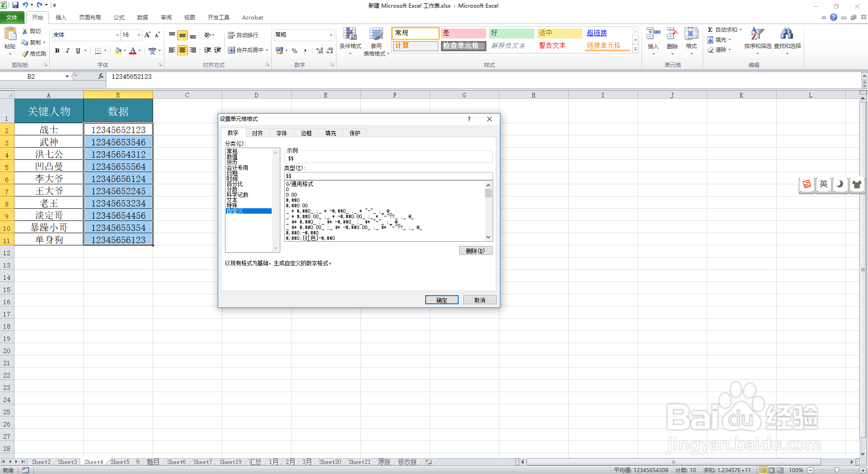Toggle italic formatting
Viewport: 868px width, 474px height.
pos(67,50)
